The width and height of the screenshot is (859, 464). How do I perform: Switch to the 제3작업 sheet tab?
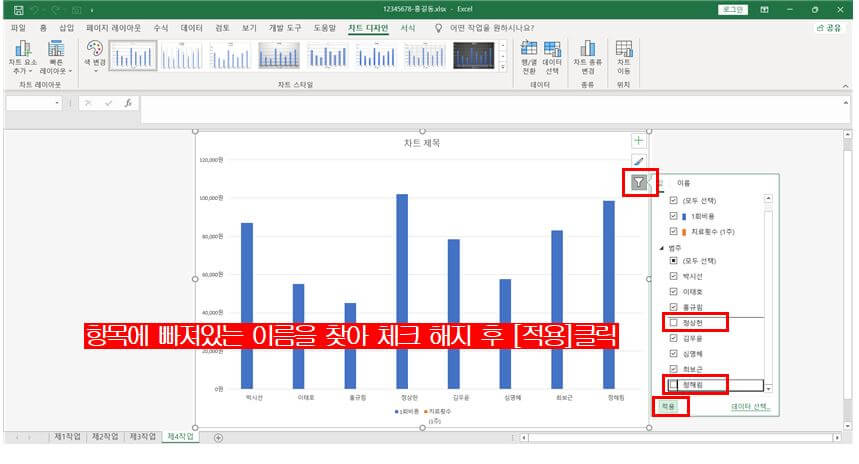[142, 437]
